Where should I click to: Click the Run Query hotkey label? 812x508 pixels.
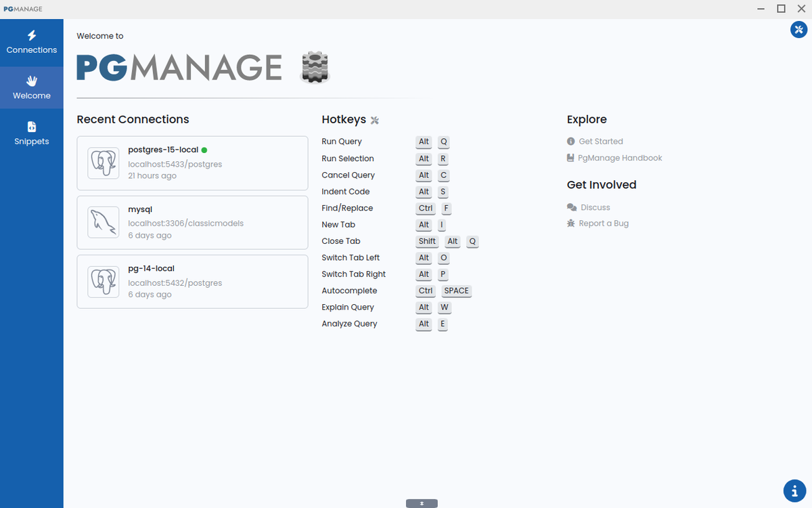click(342, 142)
